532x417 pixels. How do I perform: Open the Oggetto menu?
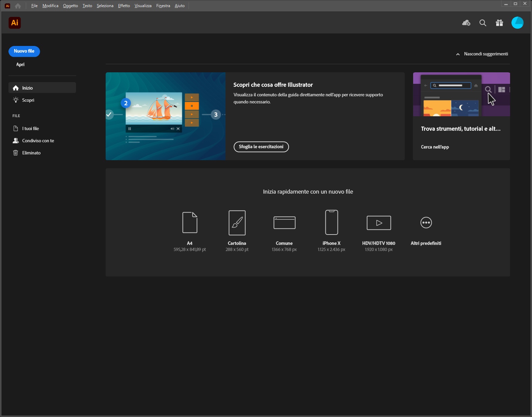(70, 6)
